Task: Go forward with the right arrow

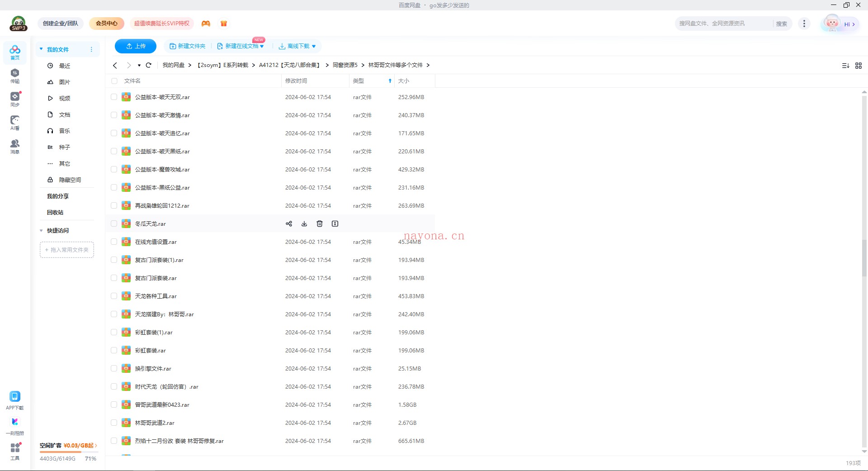Action: pos(129,65)
